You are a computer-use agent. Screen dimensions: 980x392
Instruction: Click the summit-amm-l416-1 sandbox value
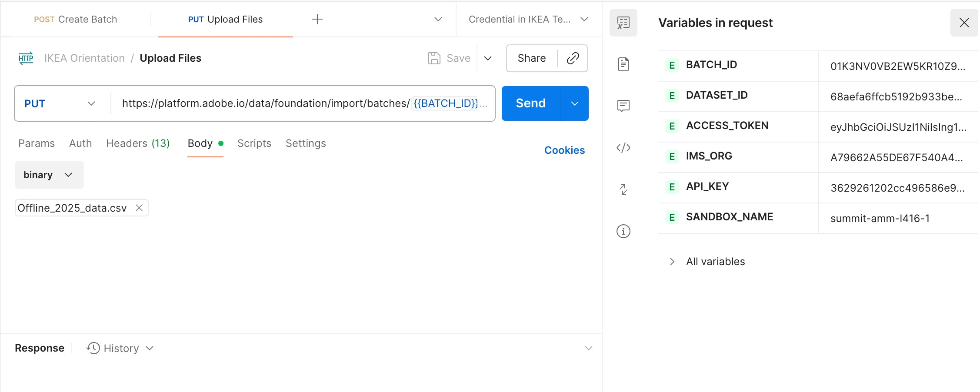[880, 218]
